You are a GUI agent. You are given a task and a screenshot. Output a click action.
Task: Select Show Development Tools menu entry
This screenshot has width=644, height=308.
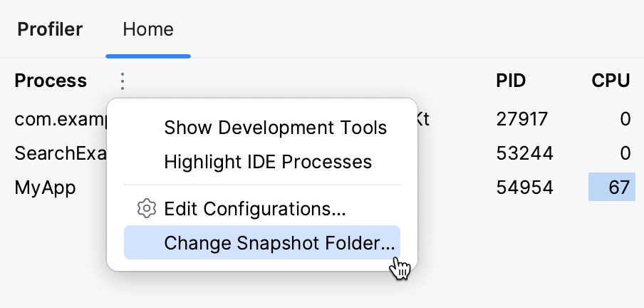pyautogui.click(x=275, y=128)
